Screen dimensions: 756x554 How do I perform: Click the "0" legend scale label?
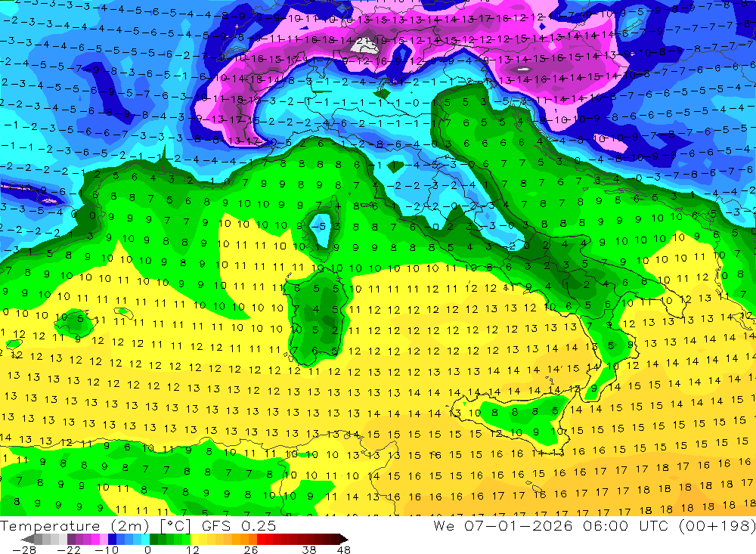148,550
